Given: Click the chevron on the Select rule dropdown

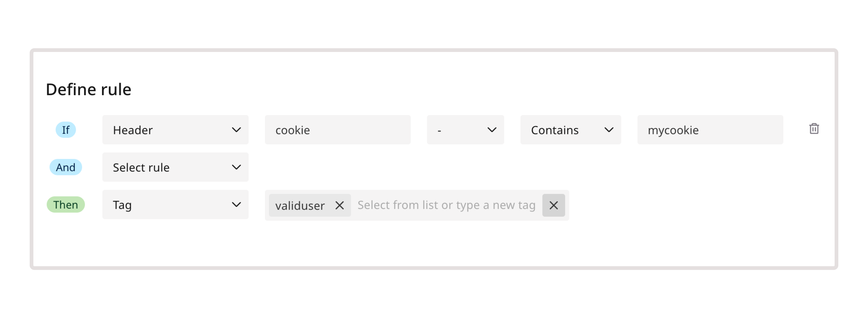Looking at the screenshot, I should click(x=237, y=167).
